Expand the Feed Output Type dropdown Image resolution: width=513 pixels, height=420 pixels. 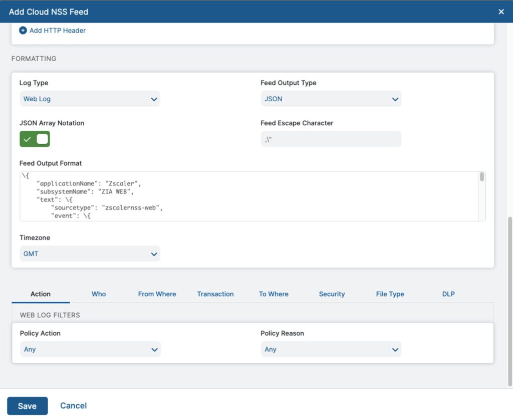pyautogui.click(x=331, y=99)
